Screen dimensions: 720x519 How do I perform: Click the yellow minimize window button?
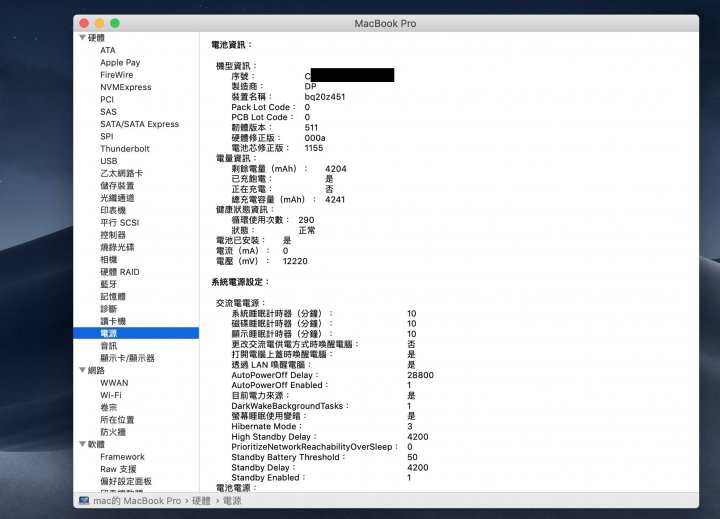click(99, 23)
